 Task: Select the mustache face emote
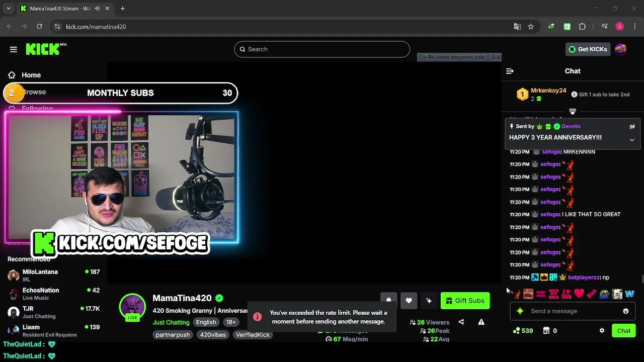(x=528, y=294)
